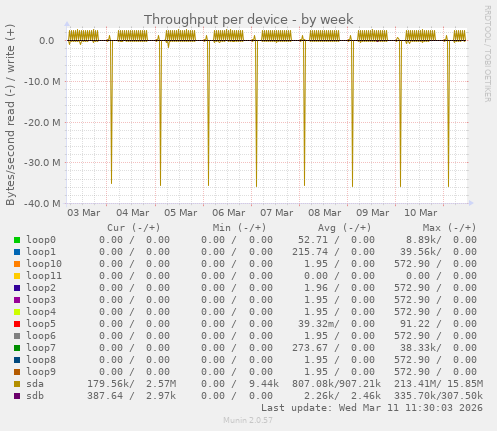
Task: Select the loop3 legend label
Action: coord(41,300)
